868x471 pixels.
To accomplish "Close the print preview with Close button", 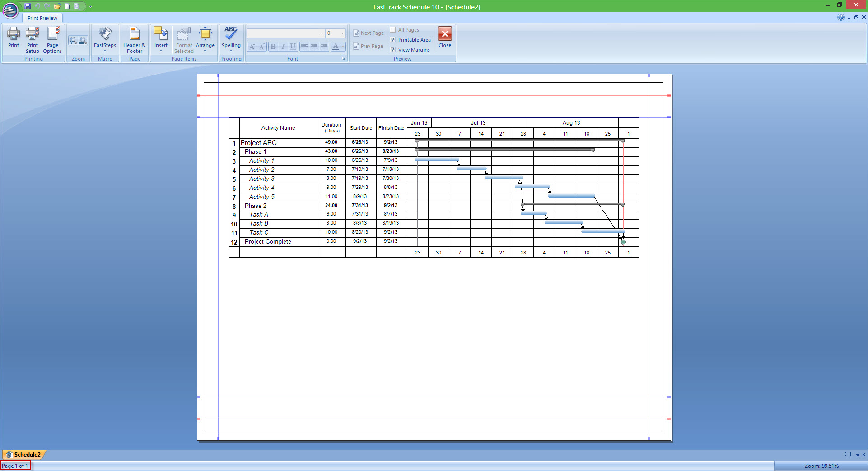I will pos(444,37).
